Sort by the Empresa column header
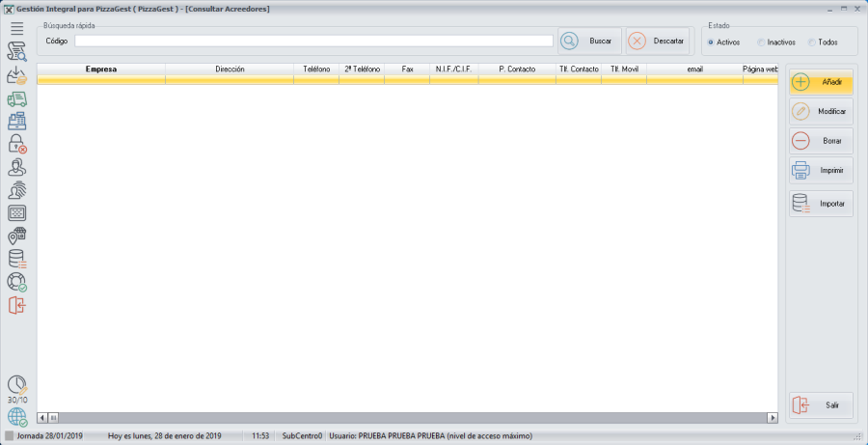Screen dimensions: 868x445 point(101,70)
